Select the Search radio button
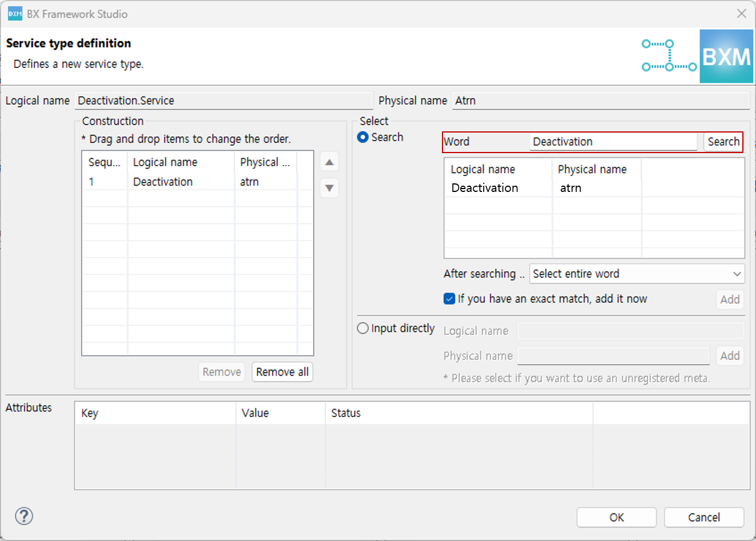The width and height of the screenshot is (756, 541). 363,137
